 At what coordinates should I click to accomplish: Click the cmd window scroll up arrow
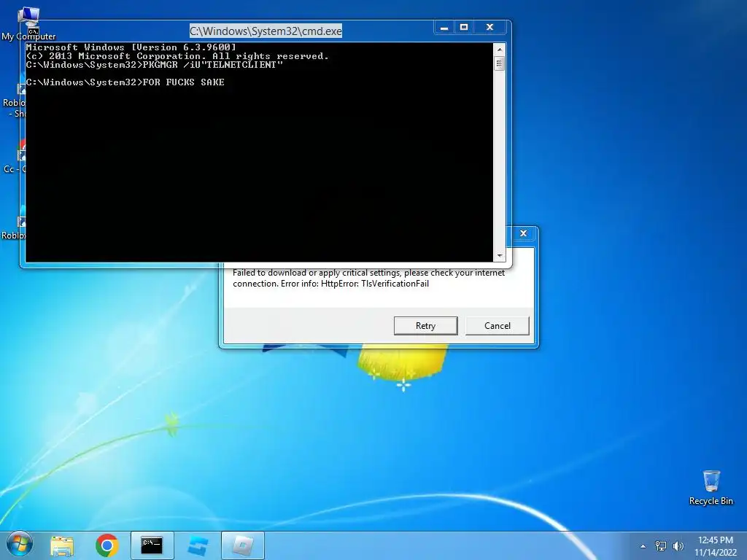499,50
